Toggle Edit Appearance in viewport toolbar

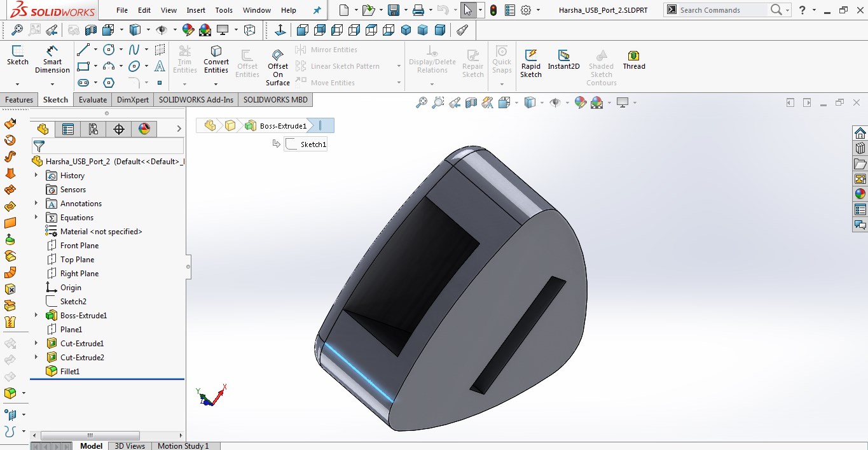click(580, 102)
